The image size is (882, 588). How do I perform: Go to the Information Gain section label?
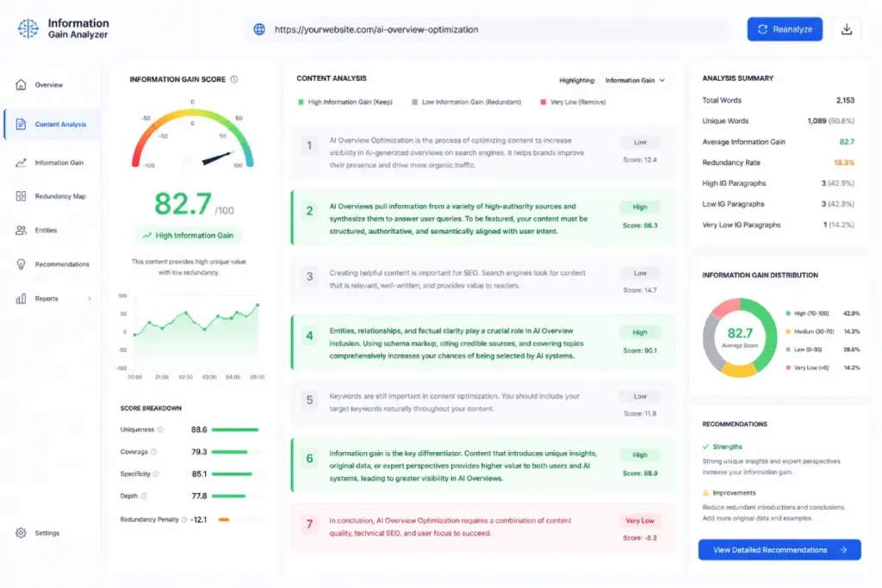tap(59, 163)
